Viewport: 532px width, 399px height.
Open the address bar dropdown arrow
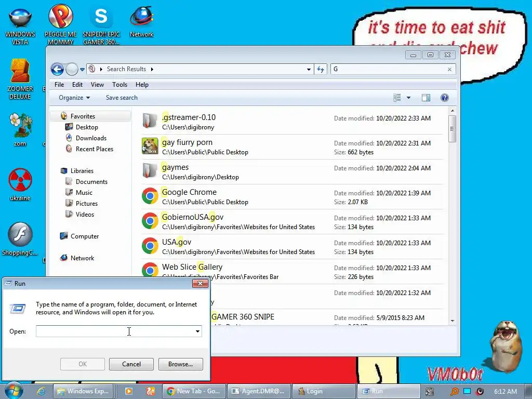tap(309, 69)
